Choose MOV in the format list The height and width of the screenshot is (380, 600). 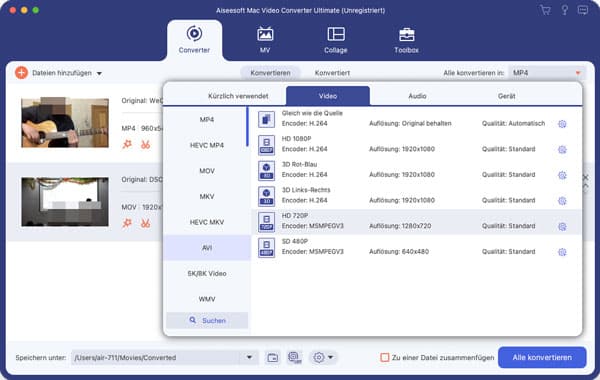[207, 171]
